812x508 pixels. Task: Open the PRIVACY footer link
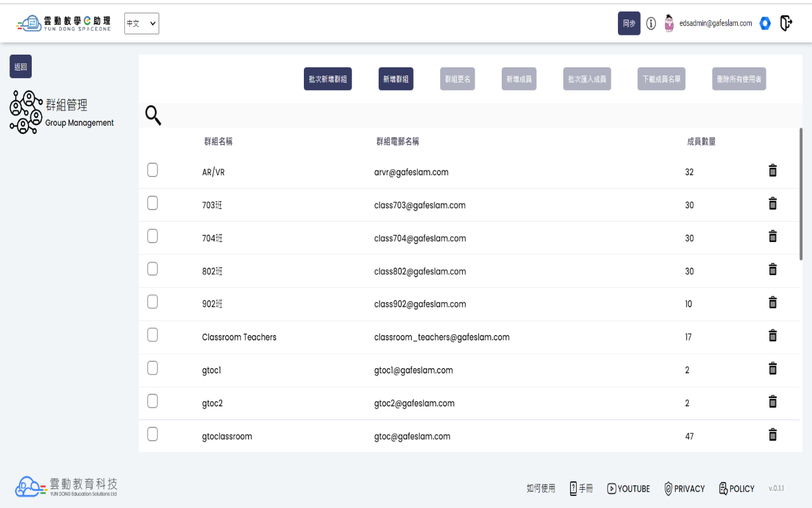click(x=684, y=488)
